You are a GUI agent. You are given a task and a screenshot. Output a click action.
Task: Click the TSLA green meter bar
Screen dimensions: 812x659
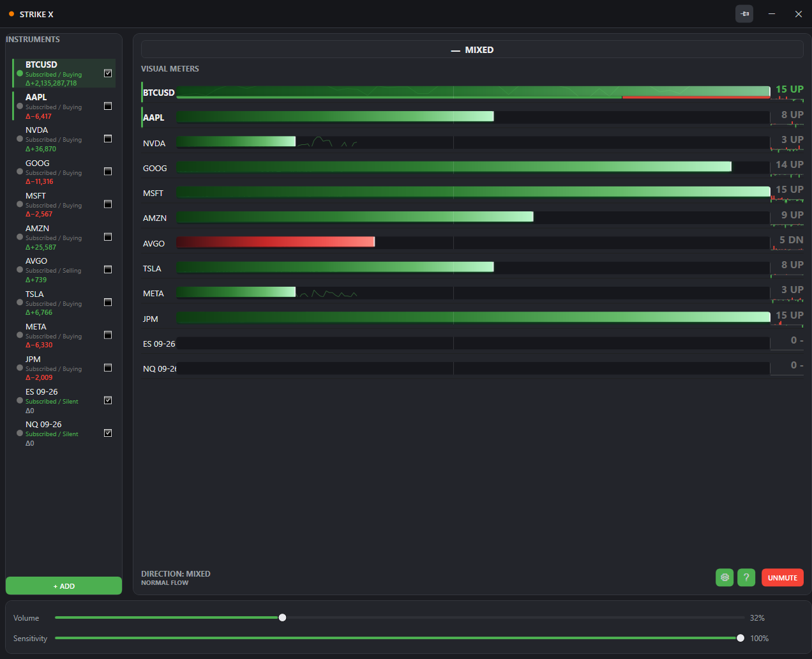(x=335, y=267)
